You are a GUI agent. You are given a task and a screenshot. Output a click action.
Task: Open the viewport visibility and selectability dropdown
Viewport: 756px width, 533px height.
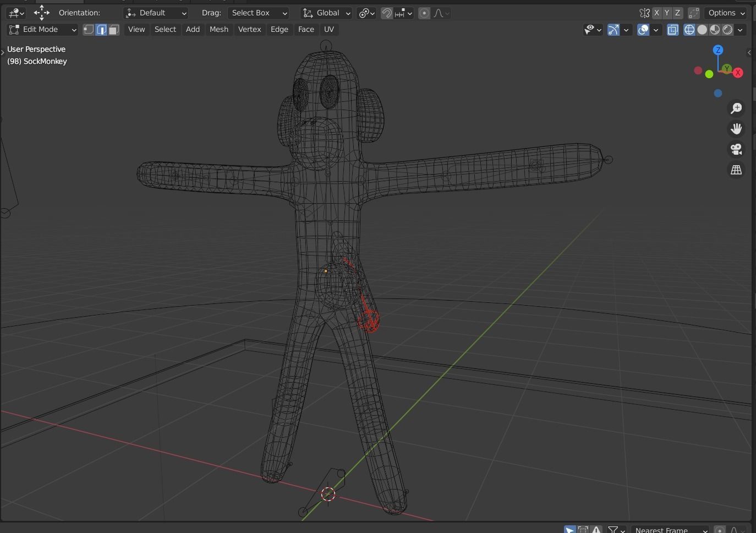593,30
